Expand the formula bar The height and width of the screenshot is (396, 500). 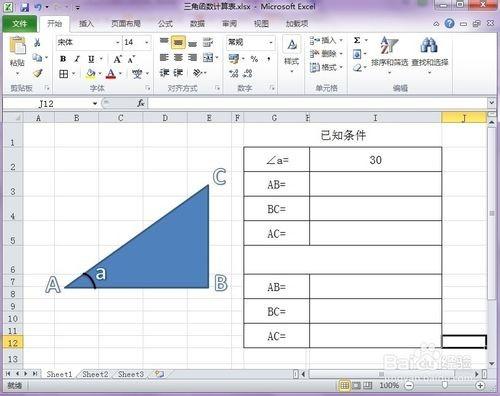[492, 103]
